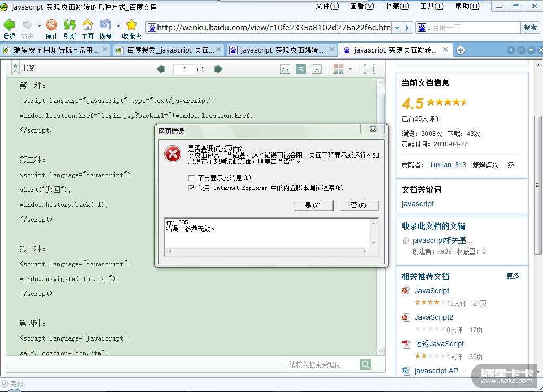Viewport: 543px width, 392px height.
Task: Expand the Back button history dropdown
Action: click(x=39, y=25)
